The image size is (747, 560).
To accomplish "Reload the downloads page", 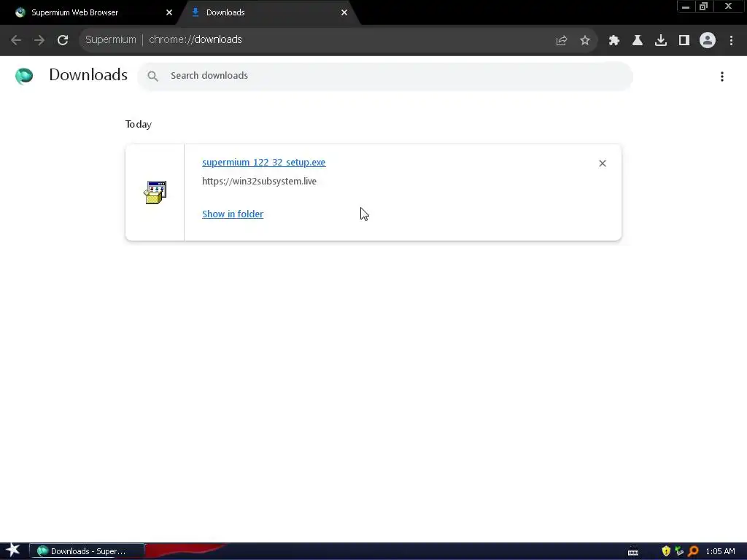I will coord(63,40).
